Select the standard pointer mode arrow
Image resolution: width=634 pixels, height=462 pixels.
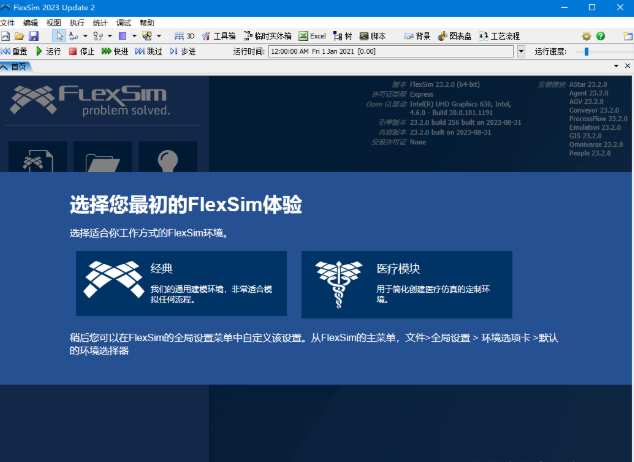click(59, 36)
